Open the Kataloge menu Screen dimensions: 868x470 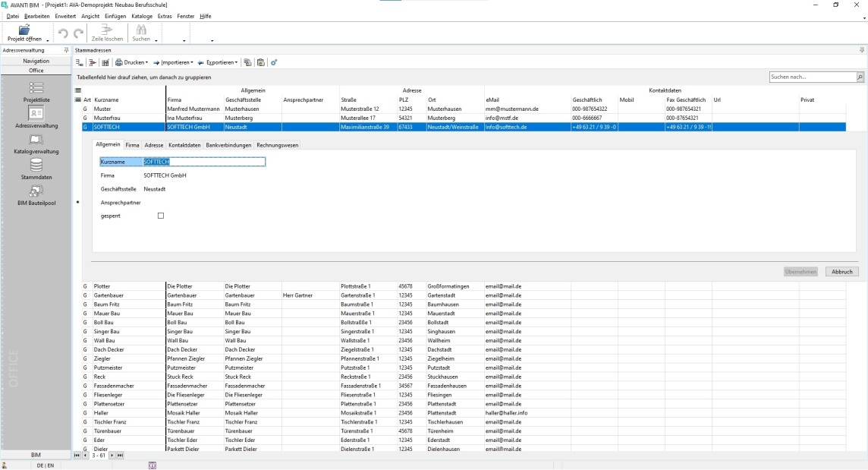141,16
